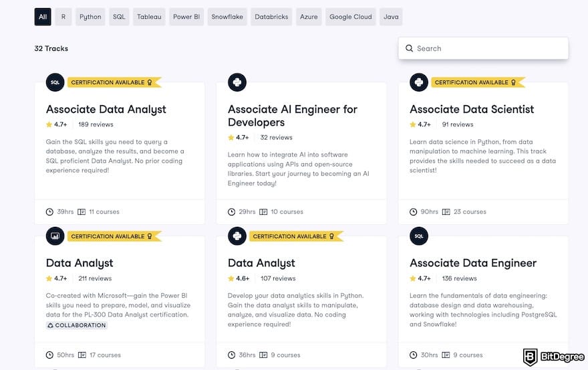Click courses icon next to 17 courses
This screenshot has width=588, height=370.
[x=82, y=355]
